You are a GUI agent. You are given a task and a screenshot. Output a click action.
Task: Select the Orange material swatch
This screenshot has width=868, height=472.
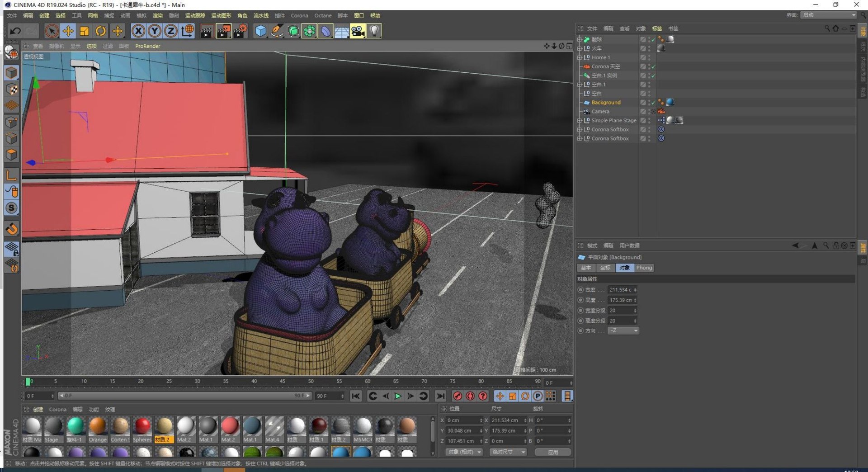click(x=98, y=430)
